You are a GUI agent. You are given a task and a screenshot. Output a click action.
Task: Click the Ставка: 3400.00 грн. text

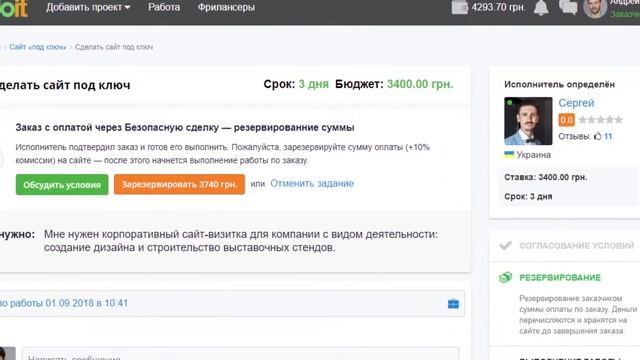(546, 177)
